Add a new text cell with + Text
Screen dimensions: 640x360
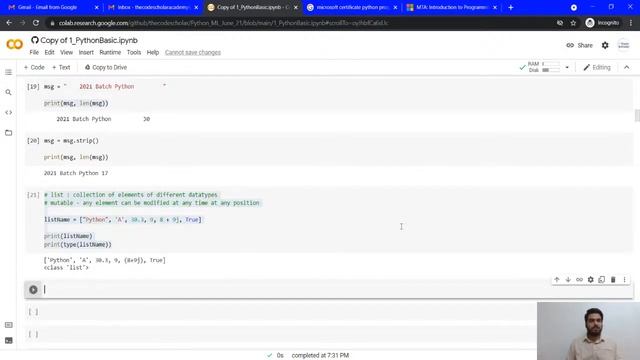tap(61, 67)
